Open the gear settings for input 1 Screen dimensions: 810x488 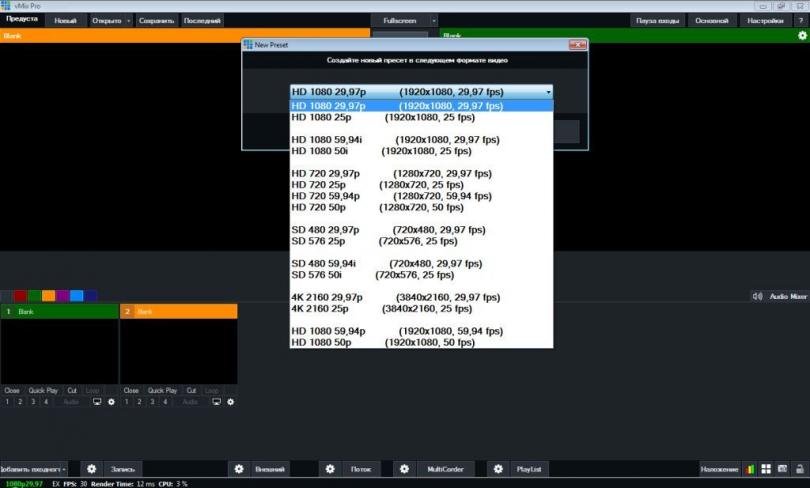111,402
